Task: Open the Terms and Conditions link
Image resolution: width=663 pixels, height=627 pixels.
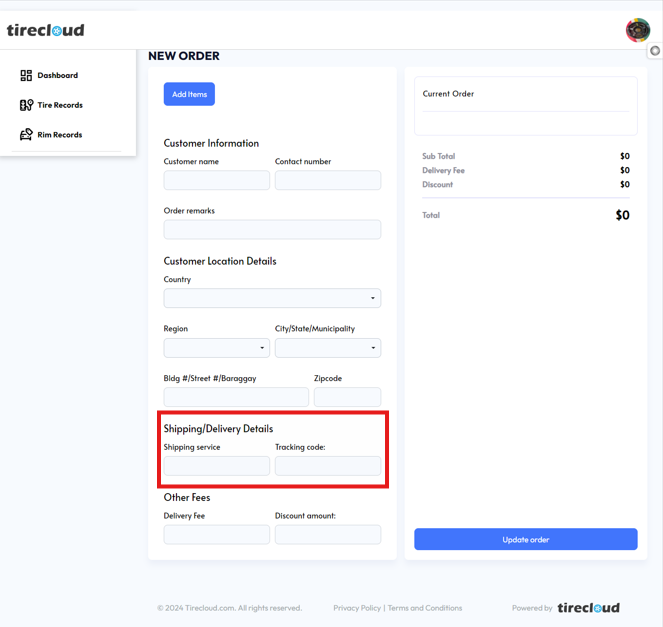Action: tap(425, 608)
